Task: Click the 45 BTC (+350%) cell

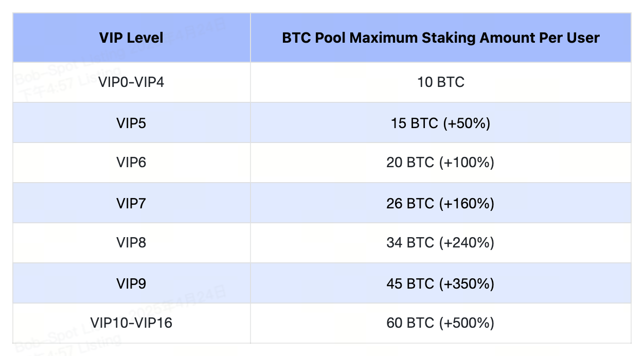Action: pyautogui.click(x=441, y=283)
